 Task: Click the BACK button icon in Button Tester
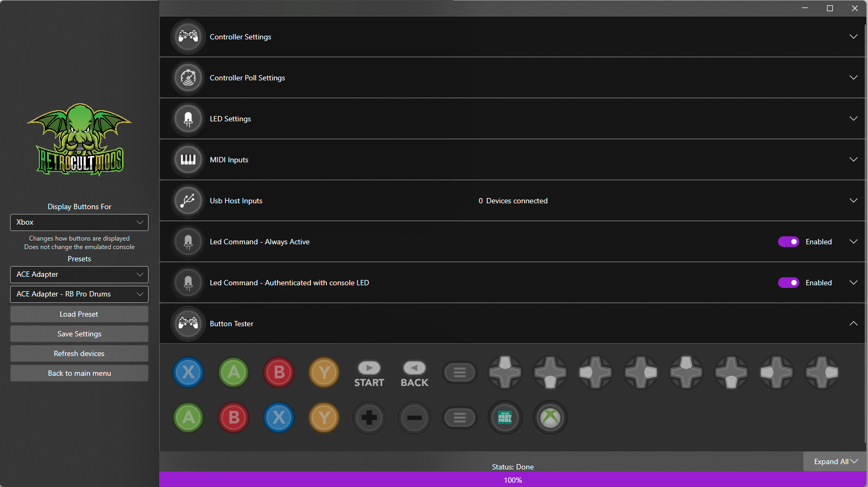point(414,373)
